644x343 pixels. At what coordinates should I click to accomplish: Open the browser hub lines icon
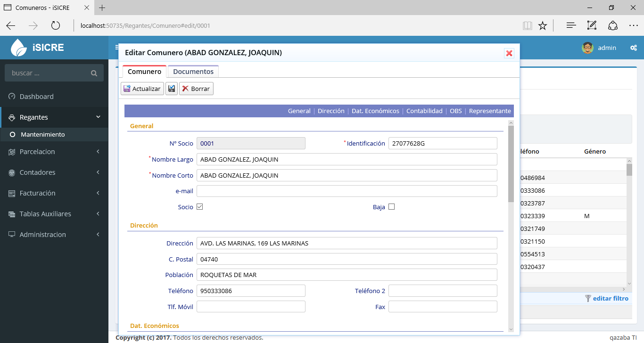coord(571,25)
